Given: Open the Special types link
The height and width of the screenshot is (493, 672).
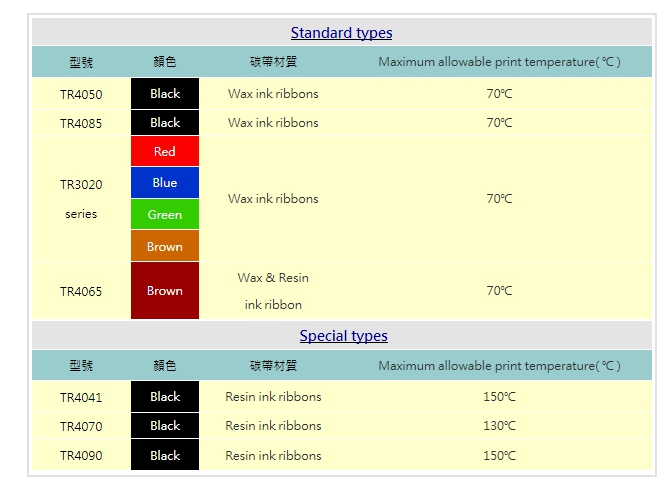Looking at the screenshot, I should (x=343, y=335).
